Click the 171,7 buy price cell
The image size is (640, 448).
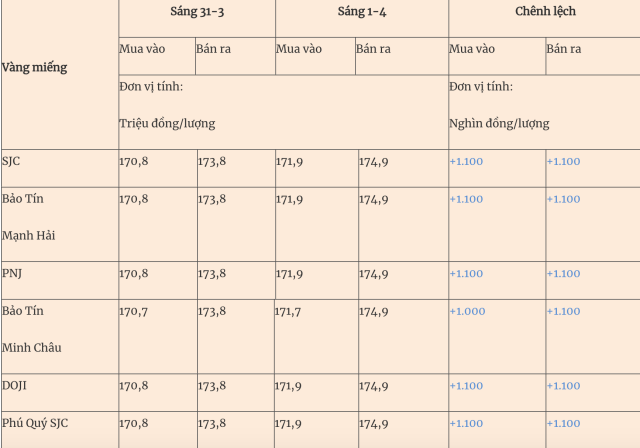coord(289,311)
